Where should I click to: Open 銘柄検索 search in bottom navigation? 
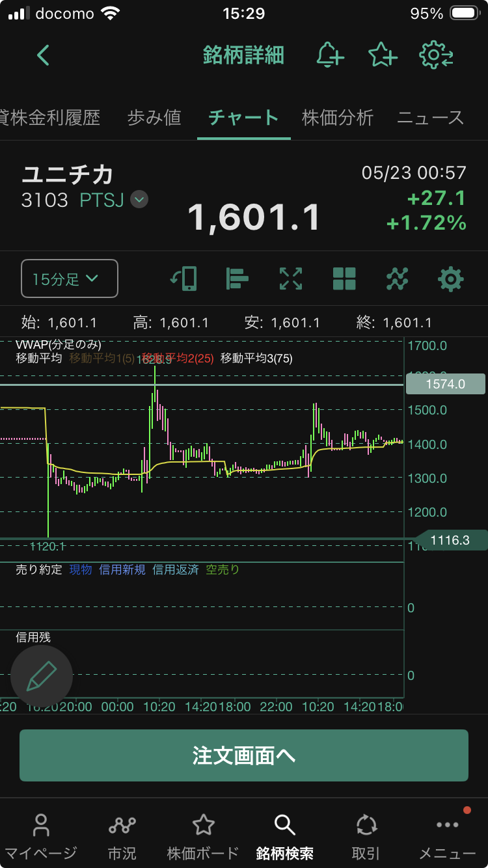(284, 836)
